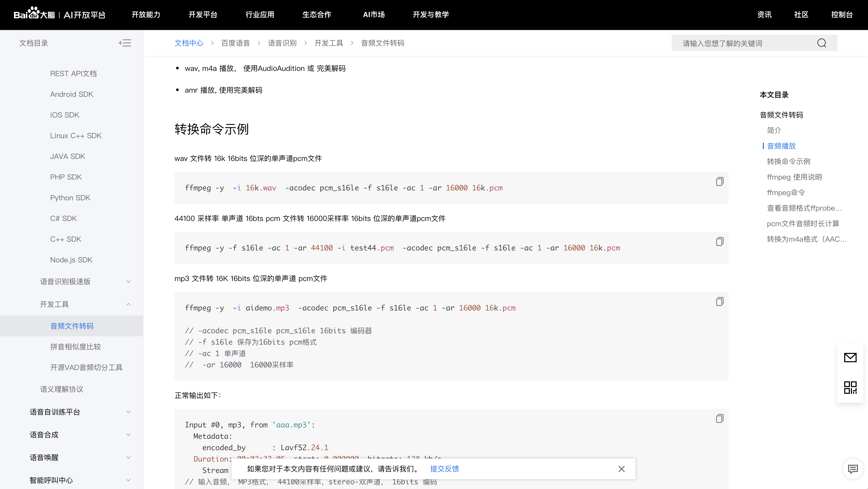Copy the 44100 pcm conversion command
868x489 pixels.
pos(719,241)
